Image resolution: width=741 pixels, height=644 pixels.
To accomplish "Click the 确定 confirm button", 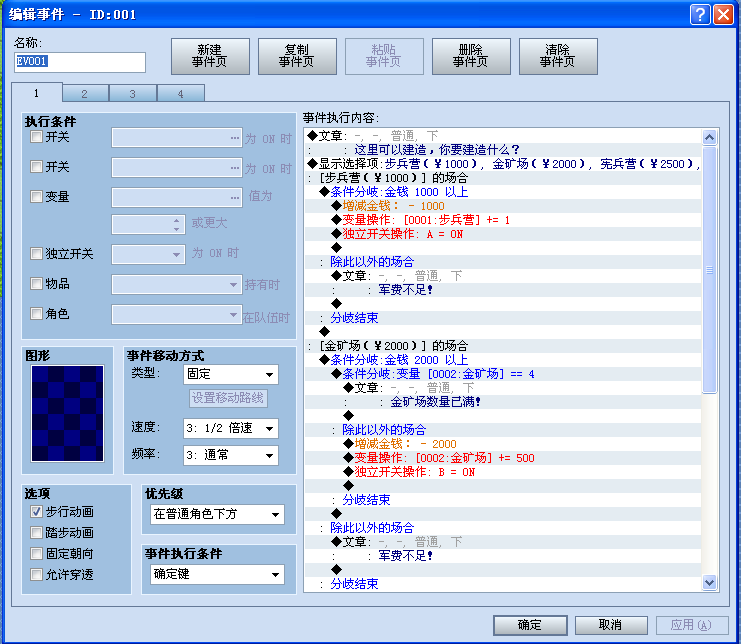I will click(530, 625).
